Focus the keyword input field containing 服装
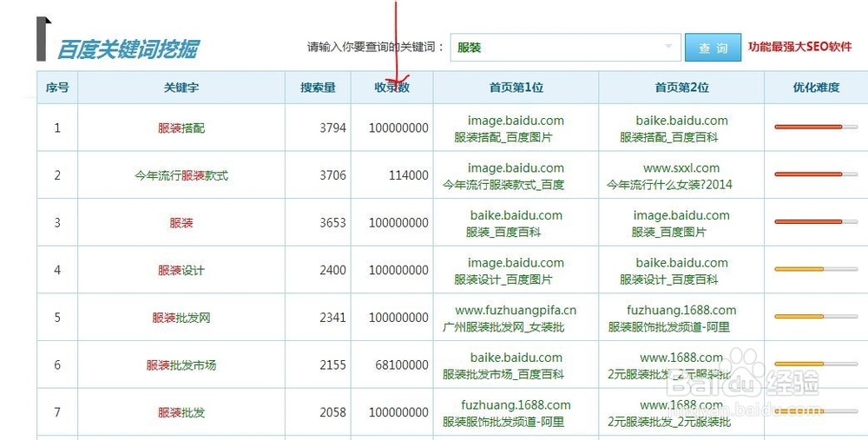Screen dimensions: 868x440 pyautogui.click(x=565, y=48)
